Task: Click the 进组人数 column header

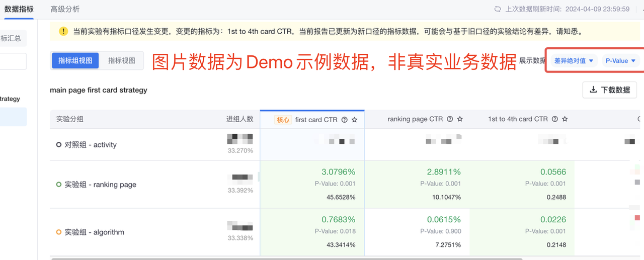Action: tap(239, 119)
